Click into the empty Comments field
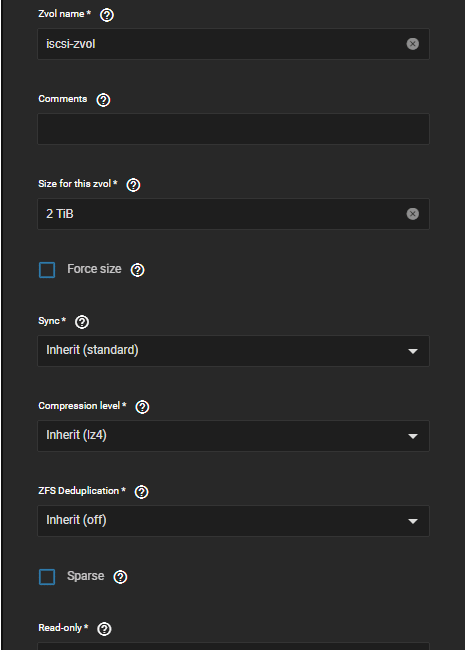This screenshot has height=650, width=465. point(233,129)
